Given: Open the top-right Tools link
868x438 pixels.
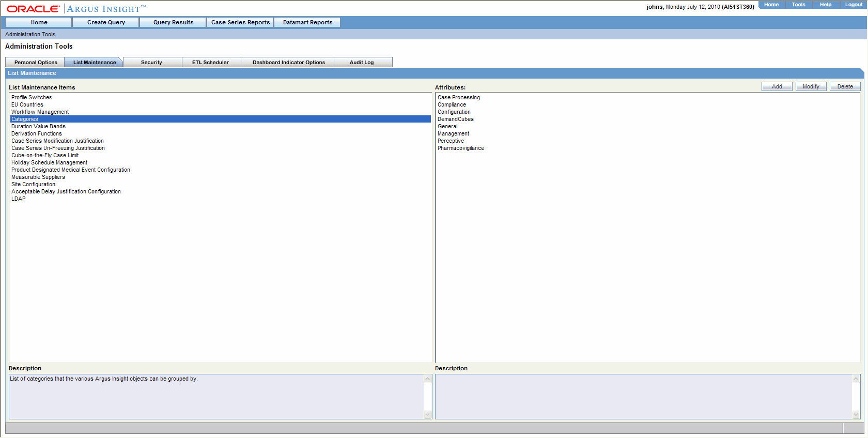Looking at the screenshot, I should (x=798, y=5).
